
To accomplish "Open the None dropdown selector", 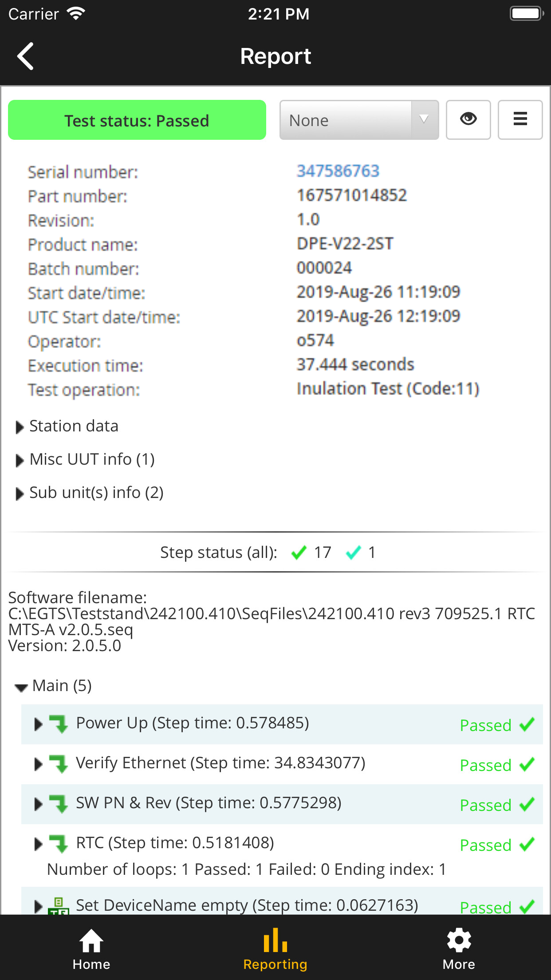I will (x=359, y=120).
